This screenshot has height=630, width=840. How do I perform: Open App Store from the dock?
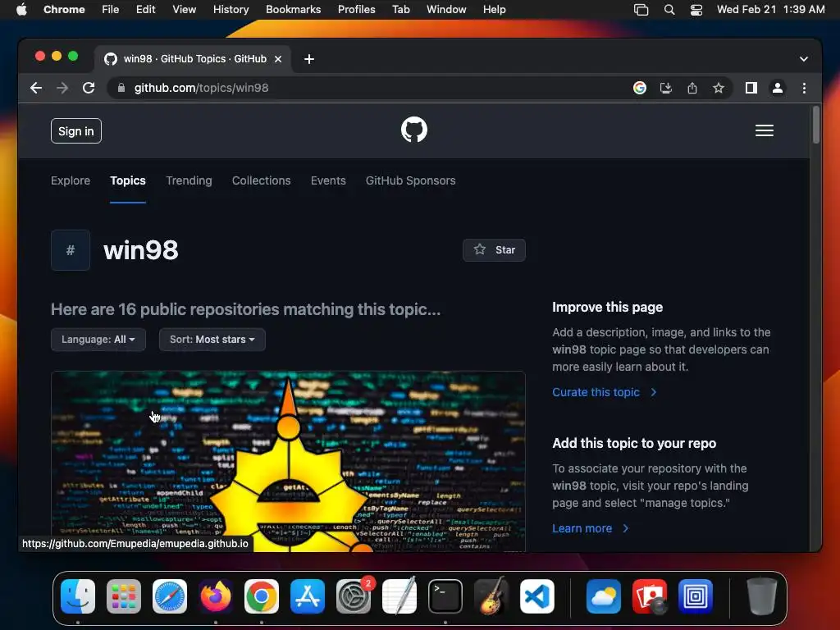pyautogui.click(x=308, y=596)
